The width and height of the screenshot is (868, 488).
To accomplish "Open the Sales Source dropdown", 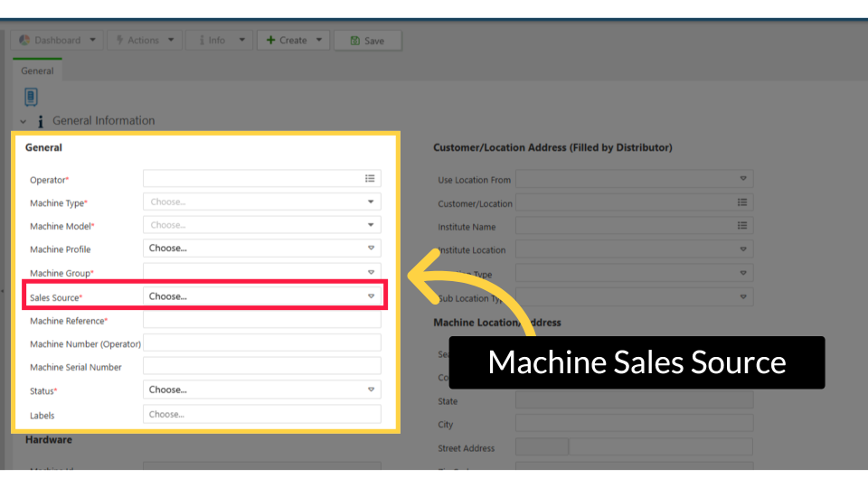I will (261, 296).
